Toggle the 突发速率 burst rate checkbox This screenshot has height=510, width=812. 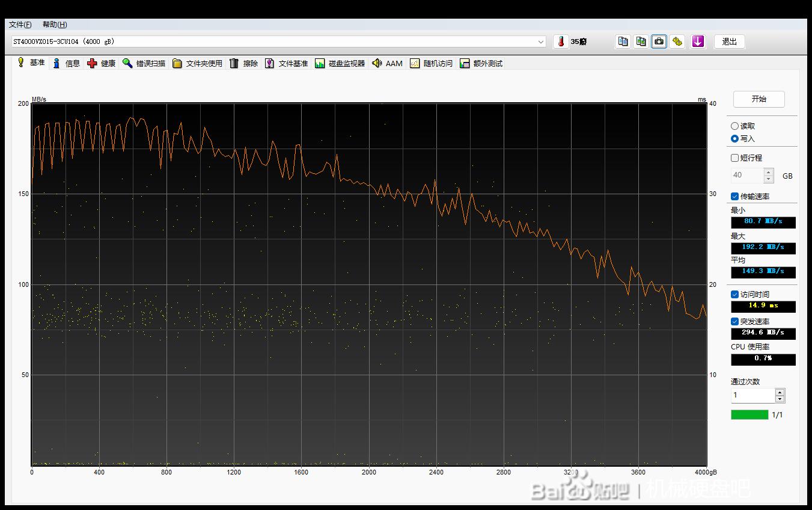734,321
